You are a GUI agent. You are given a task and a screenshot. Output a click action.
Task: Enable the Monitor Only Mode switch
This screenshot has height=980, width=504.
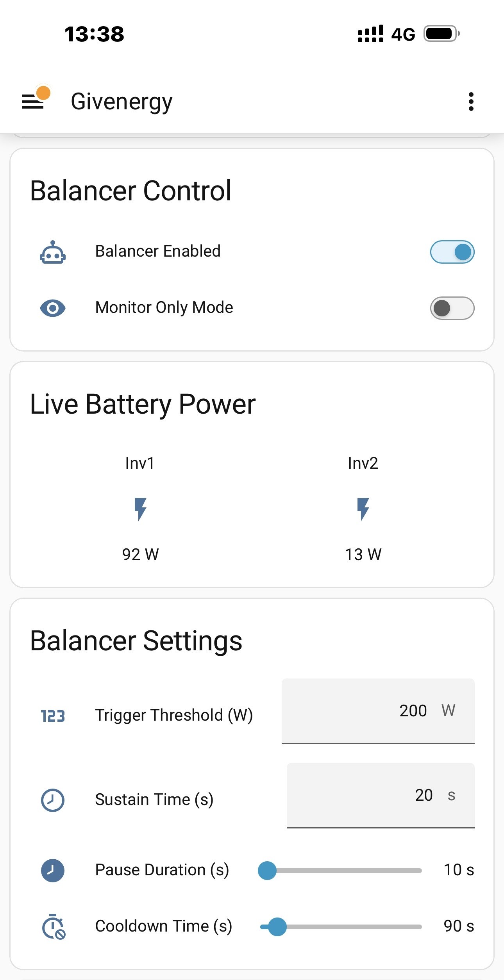click(x=452, y=308)
